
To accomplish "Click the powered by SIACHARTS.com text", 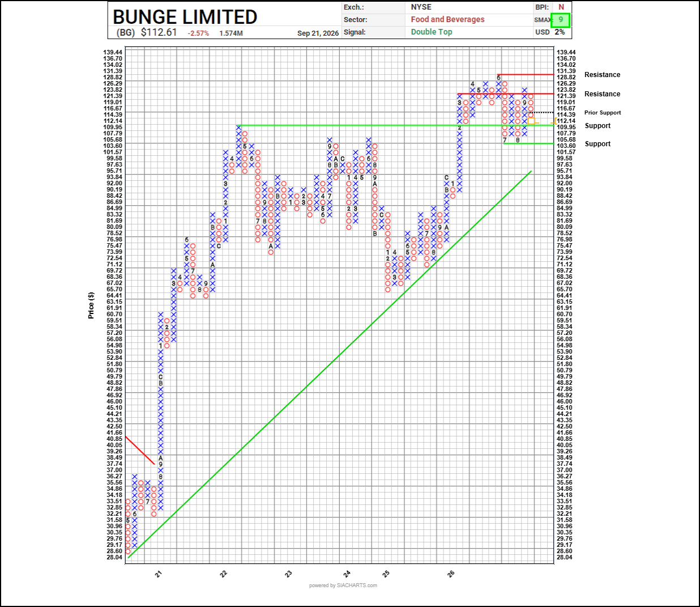I will (x=343, y=585).
